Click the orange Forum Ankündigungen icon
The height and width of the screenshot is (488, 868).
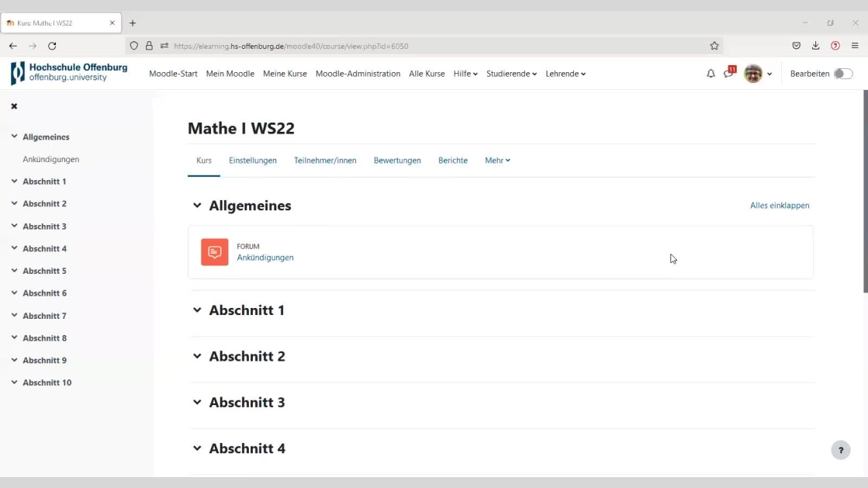[215, 252]
